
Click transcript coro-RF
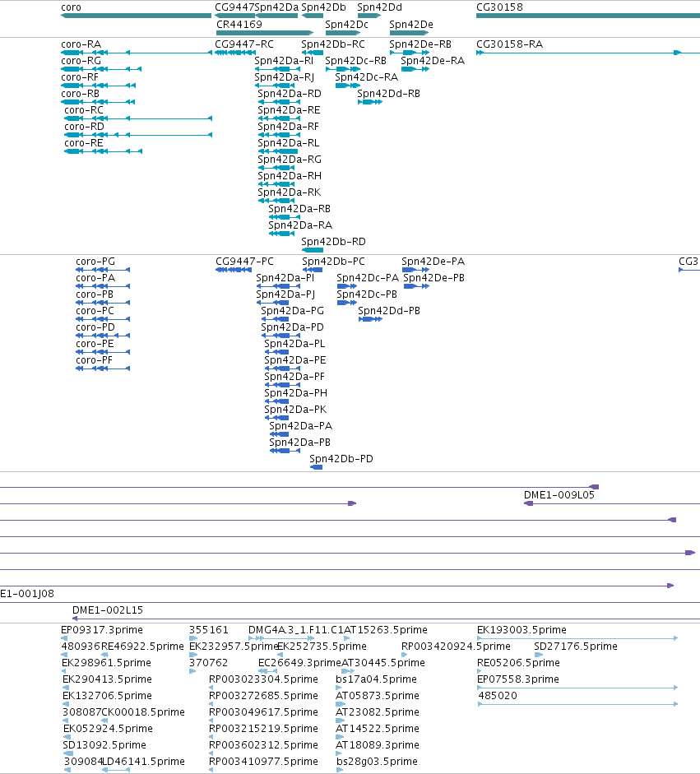[x=98, y=86]
